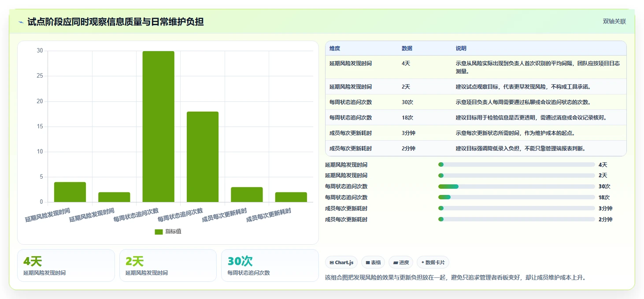Screen dimensions: 644x299
Task: Open the 30次 每周状态追问次数 data card
Action: click(270, 265)
